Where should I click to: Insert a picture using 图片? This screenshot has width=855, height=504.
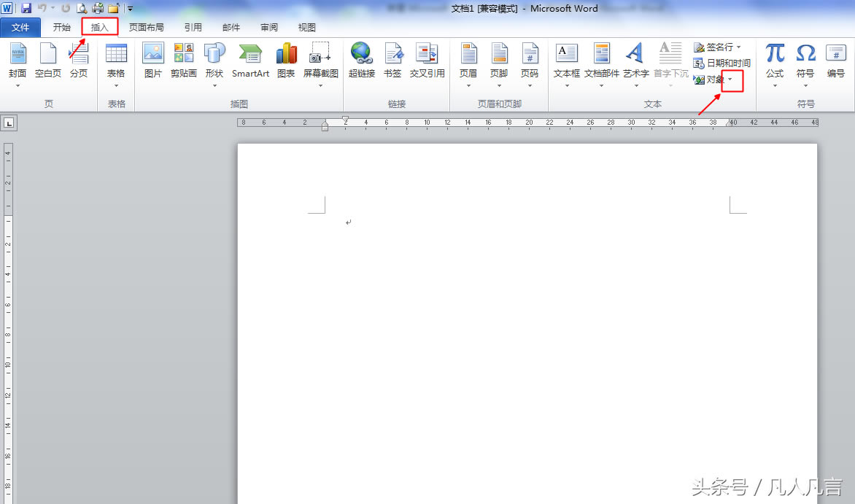point(153,61)
